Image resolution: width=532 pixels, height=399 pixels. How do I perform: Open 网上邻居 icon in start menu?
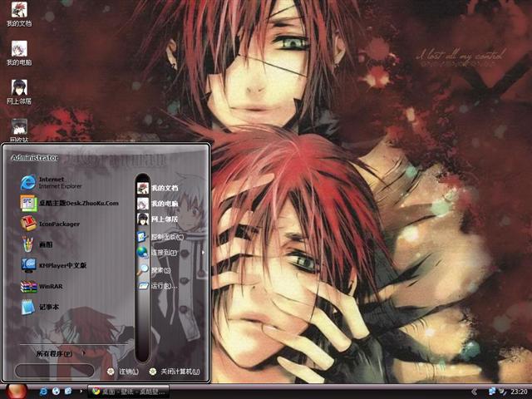coord(142,219)
